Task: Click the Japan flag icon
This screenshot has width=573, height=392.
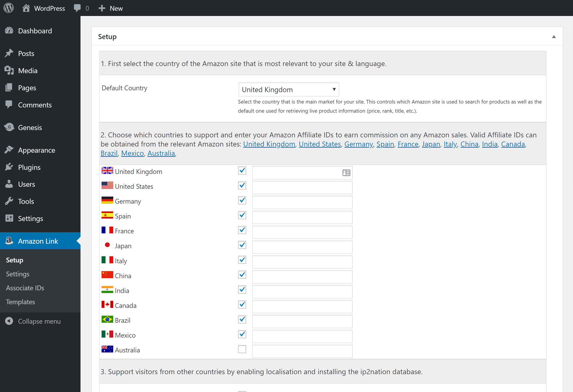Action: [107, 245]
